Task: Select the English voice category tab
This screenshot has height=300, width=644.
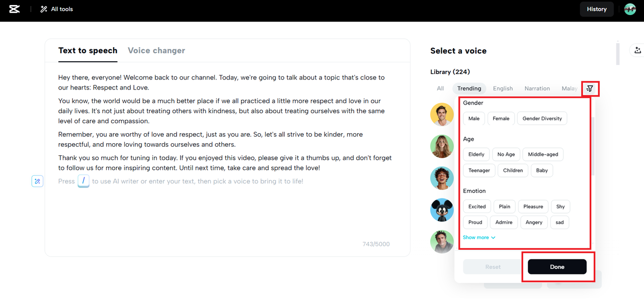Action: 503,88
